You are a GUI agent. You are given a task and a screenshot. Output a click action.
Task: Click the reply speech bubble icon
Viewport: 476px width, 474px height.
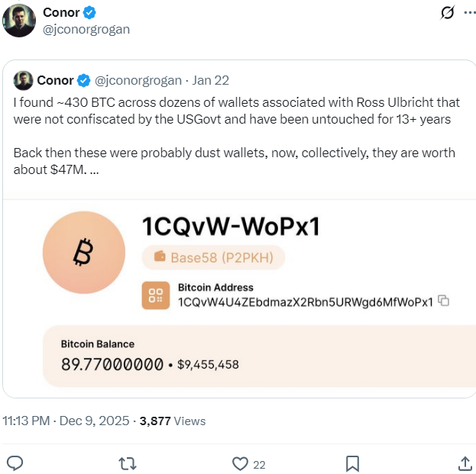(x=15, y=463)
